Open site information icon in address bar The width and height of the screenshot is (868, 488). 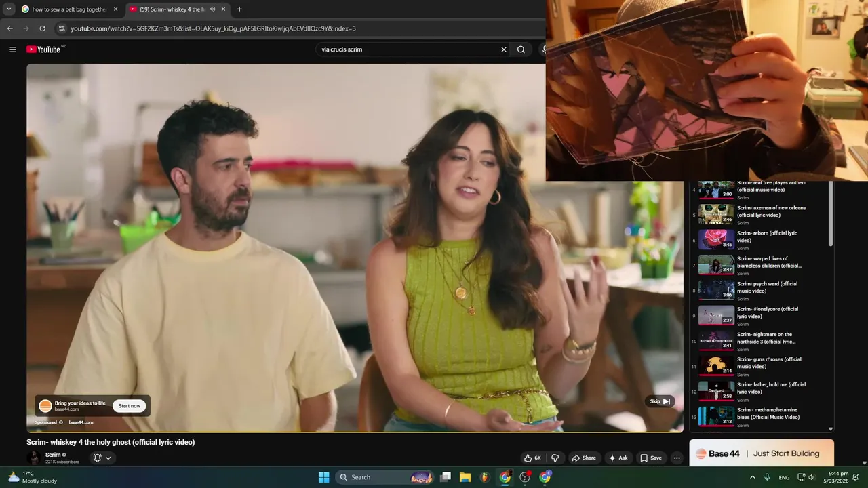[x=62, y=28]
